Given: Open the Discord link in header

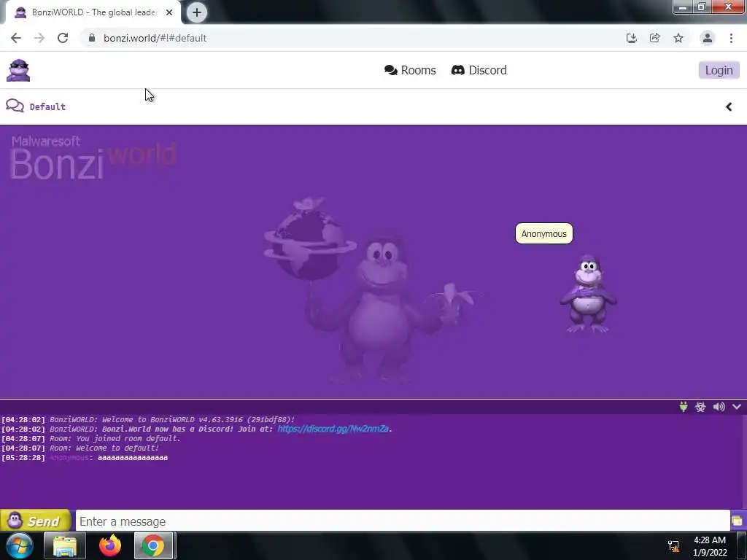Looking at the screenshot, I should tap(479, 70).
